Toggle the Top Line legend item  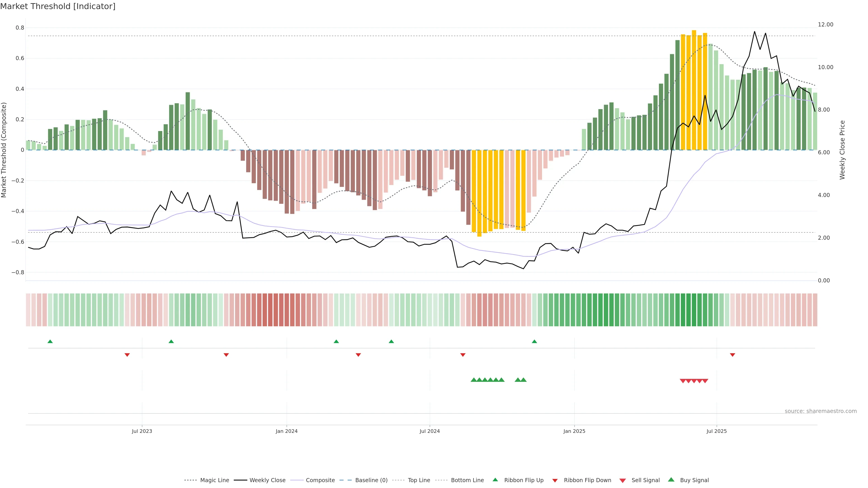pyautogui.click(x=419, y=480)
